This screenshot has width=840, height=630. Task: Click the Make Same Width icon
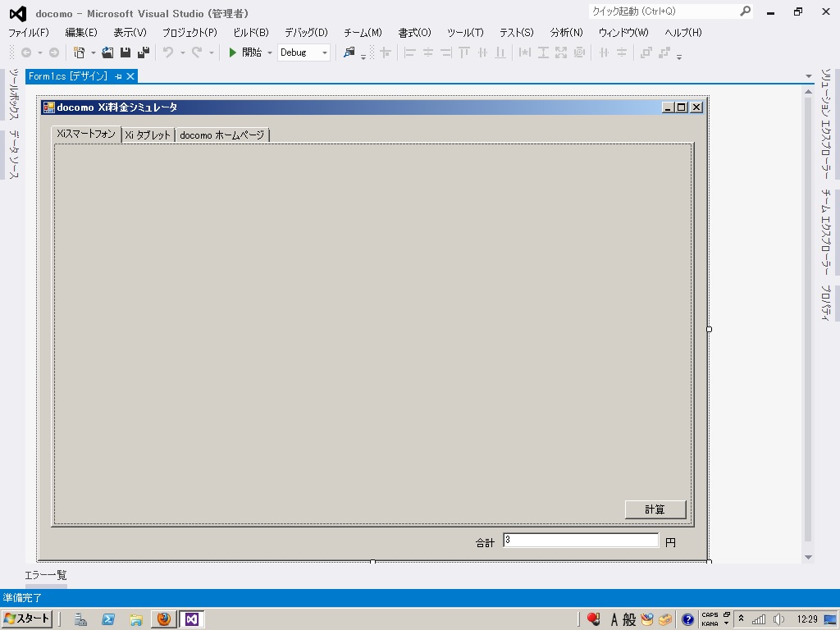pos(525,52)
